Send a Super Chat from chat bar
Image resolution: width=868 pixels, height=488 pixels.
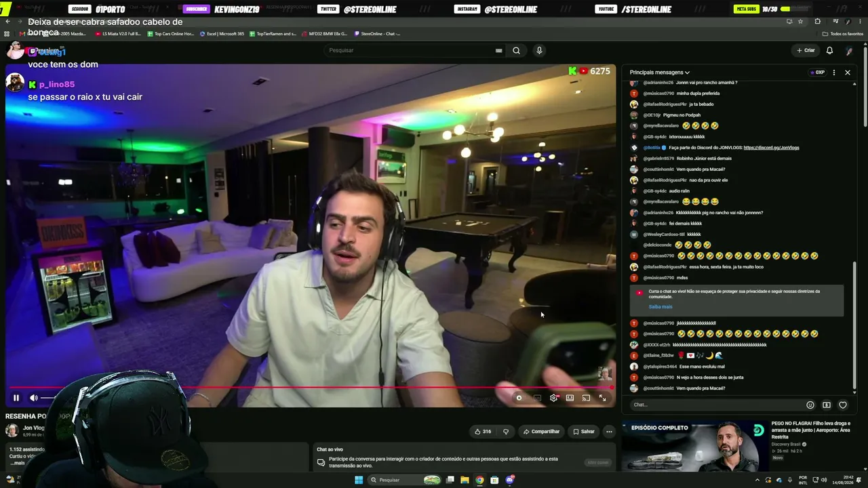pyautogui.click(x=827, y=405)
